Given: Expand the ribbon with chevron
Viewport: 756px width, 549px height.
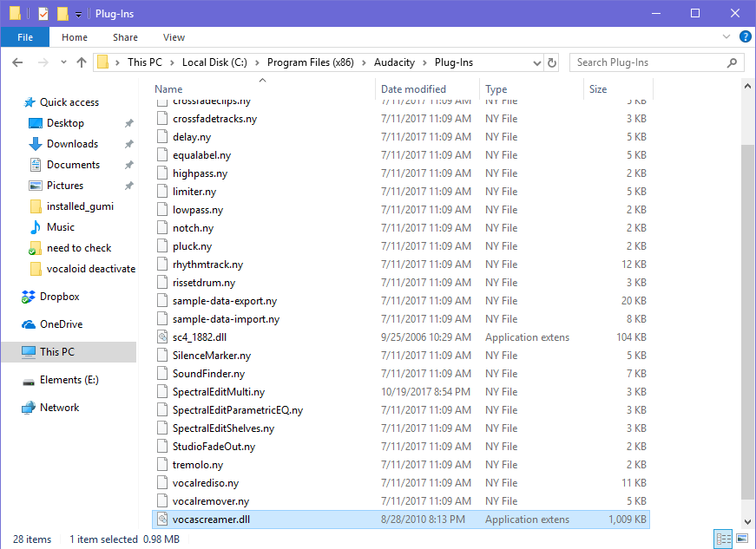Looking at the screenshot, I should coord(728,37).
